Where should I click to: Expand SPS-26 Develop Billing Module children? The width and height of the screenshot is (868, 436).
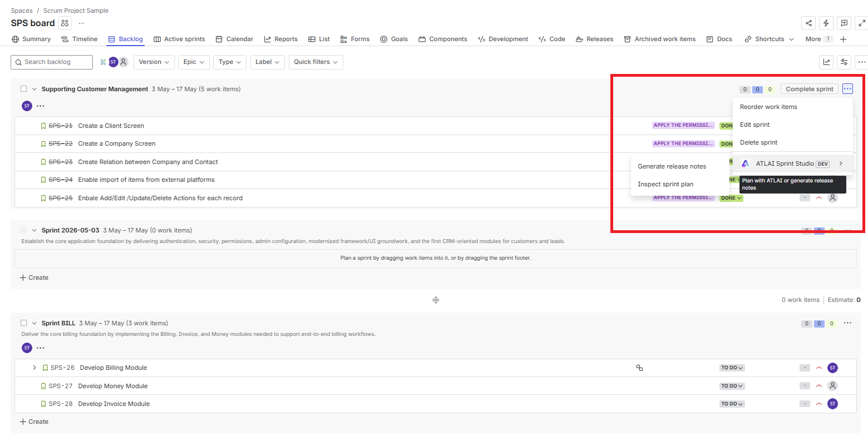pos(34,368)
